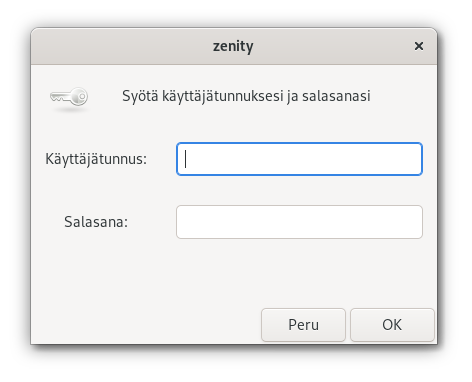Click the Peru button

tap(303, 325)
